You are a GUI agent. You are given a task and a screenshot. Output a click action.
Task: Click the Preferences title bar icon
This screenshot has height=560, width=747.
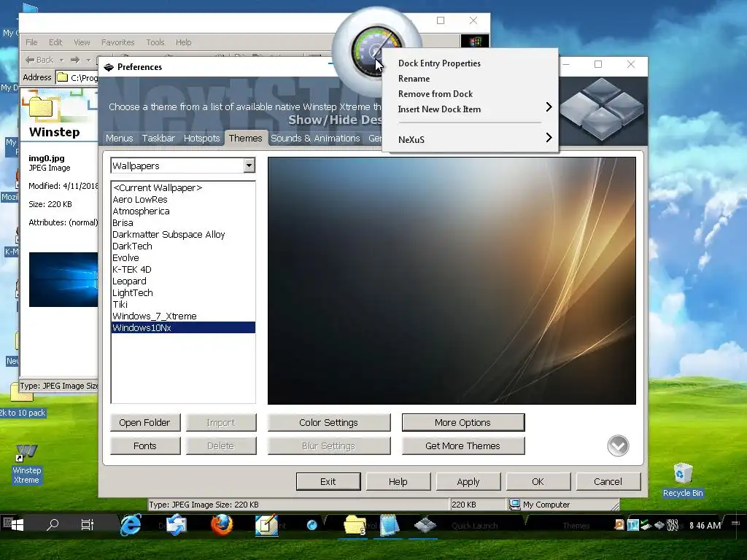pos(109,67)
